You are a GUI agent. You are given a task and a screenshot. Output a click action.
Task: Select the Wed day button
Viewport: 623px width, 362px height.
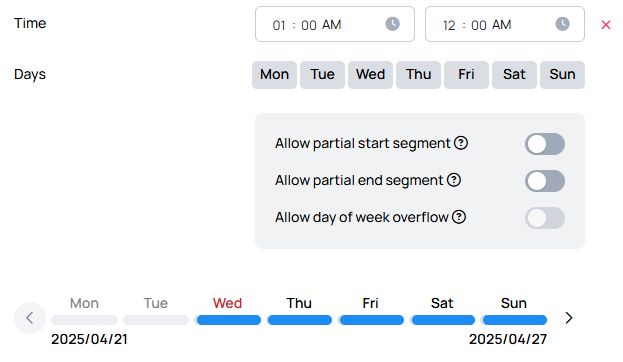coord(370,75)
